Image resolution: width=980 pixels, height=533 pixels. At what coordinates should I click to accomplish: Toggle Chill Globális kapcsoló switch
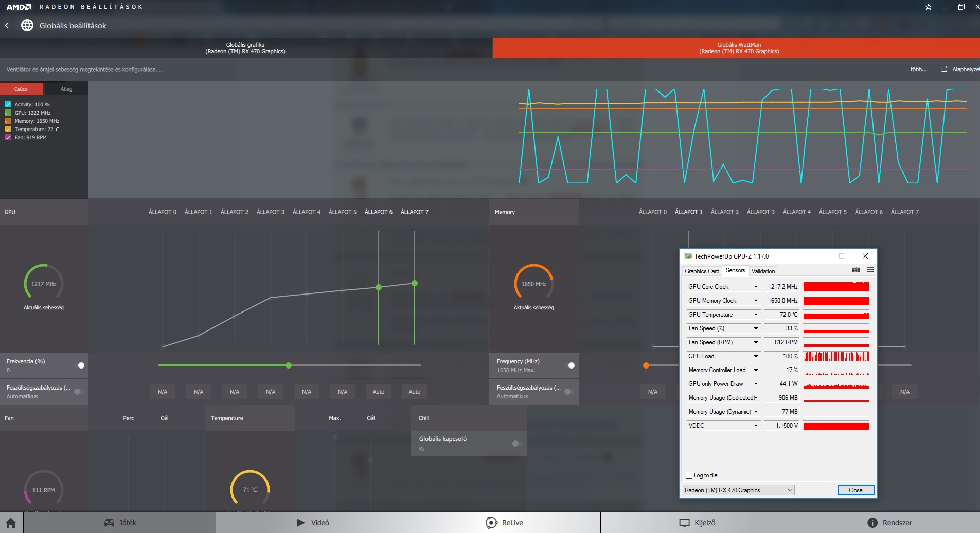[517, 444]
